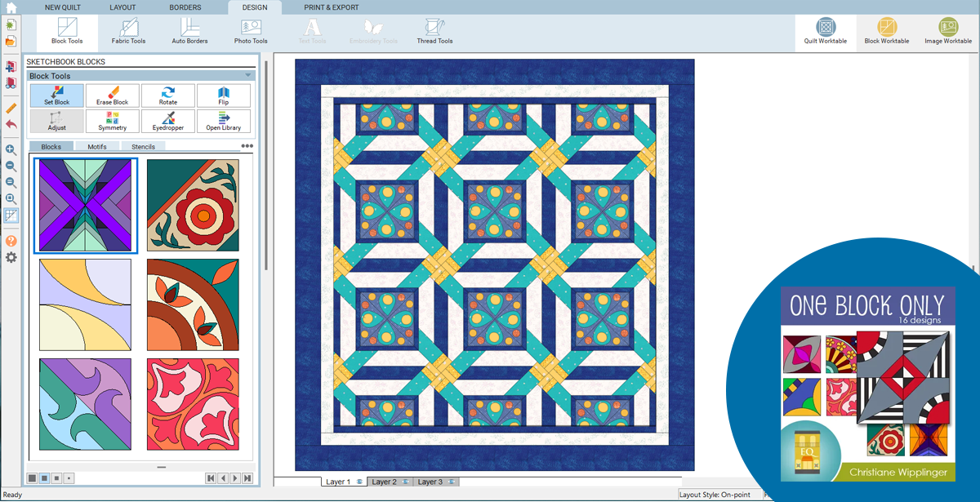
Task: Click the Stencils tab
Action: [x=144, y=147]
